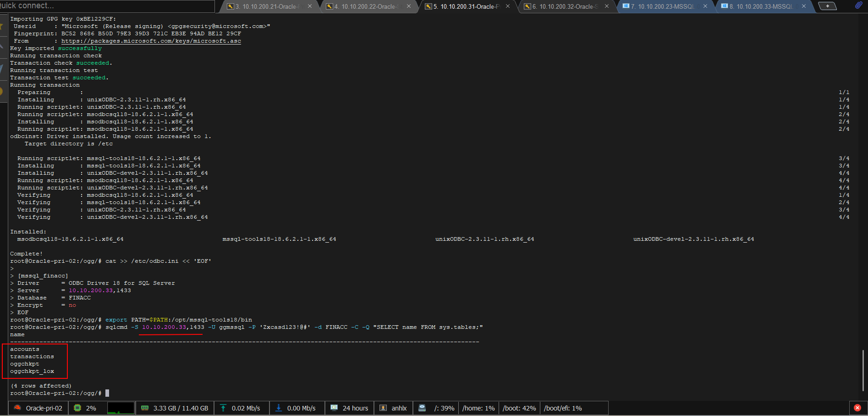Click the RAM icon beside 3.33 GB / 11.40 GB
This screenshot has width=868, height=416.
[x=145, y=408]
